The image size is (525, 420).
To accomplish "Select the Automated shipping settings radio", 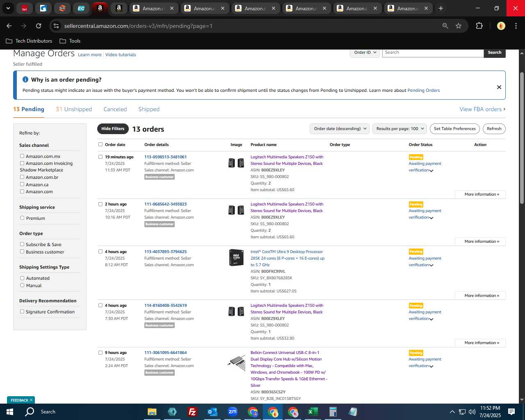I will pyautogui.click(x=22, y=278).
